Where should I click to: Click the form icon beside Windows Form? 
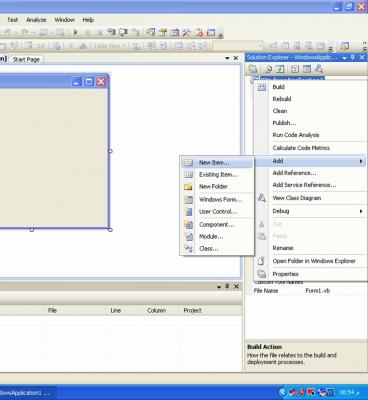(188, 199)
